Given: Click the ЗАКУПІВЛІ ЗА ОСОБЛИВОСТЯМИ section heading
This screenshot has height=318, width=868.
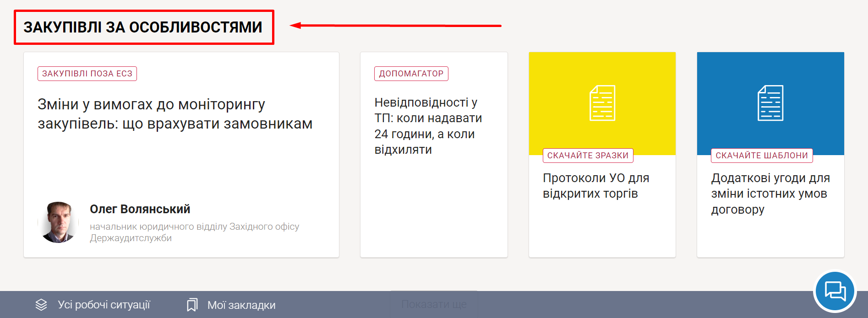Looking at the screenshot, I should point(143,27).
